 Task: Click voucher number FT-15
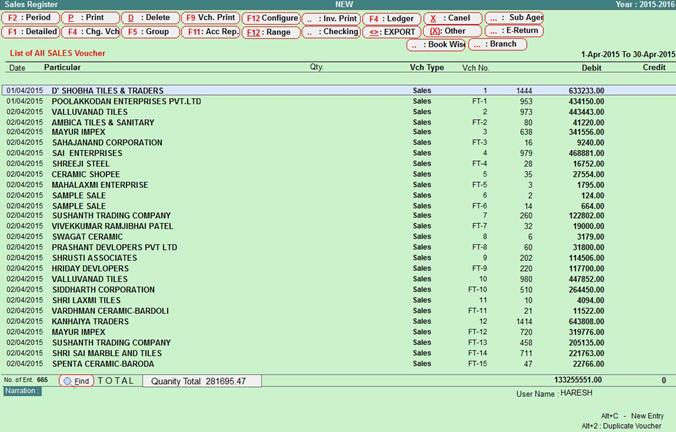pos(478,364)
